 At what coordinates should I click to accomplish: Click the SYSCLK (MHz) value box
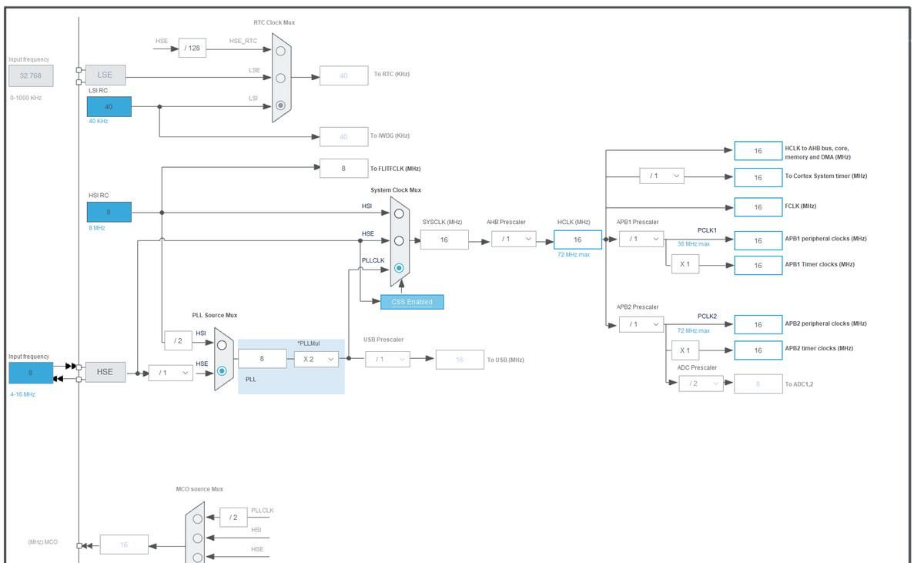point(444,240)
